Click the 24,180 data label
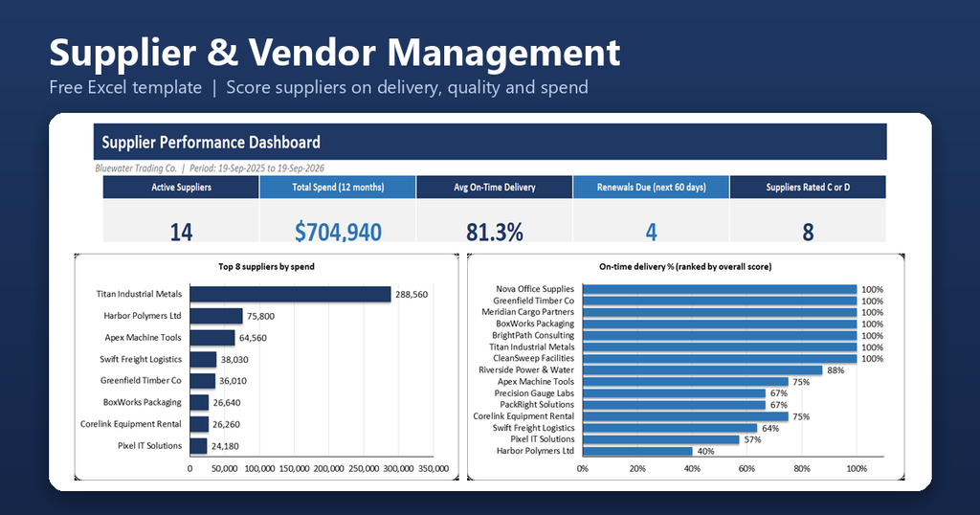The height and width of the screenshot is (515, 980). click(225, 446)
